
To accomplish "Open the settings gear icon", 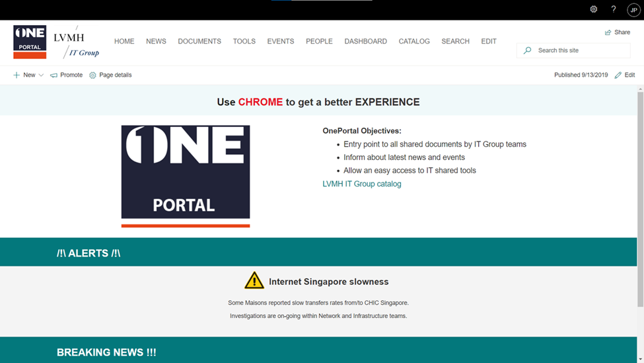I will click(x=594, y=9).
